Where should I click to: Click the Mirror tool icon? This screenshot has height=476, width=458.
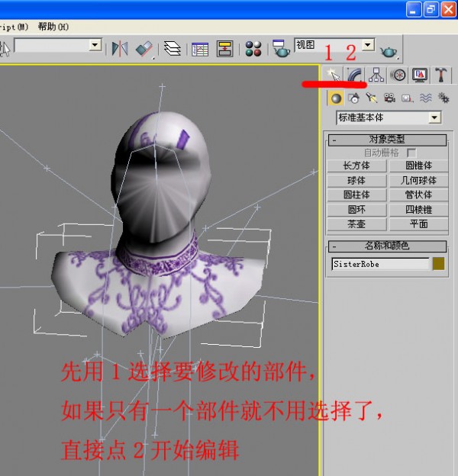tap(120, 49)
